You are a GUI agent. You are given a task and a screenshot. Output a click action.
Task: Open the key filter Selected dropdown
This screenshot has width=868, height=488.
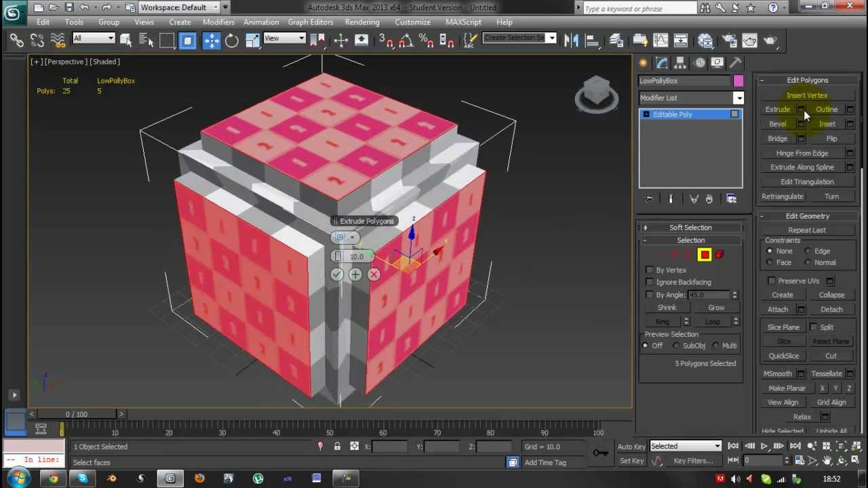686,447
